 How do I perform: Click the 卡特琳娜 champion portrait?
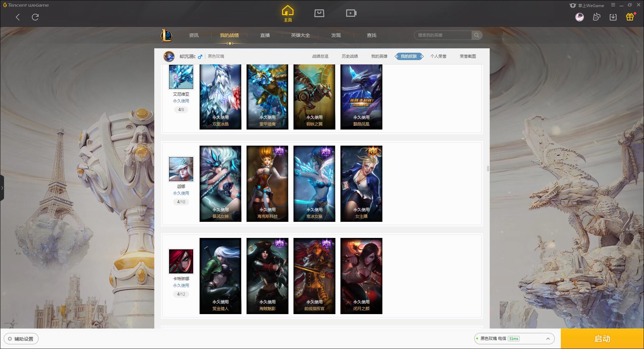pos(181,261)
